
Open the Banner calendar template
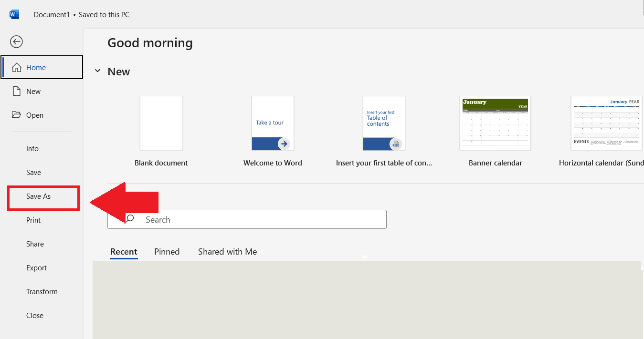(x=495, y=123)
